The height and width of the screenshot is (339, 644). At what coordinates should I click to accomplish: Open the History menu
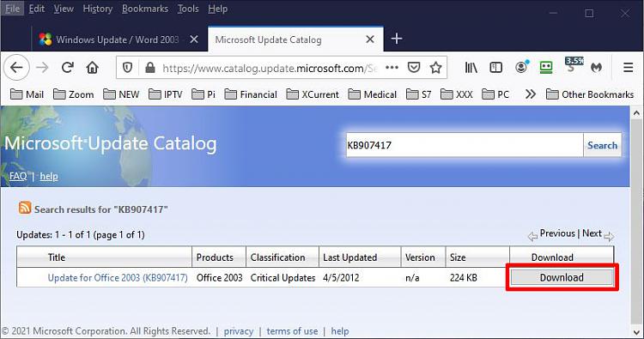(x=98, y=9)
